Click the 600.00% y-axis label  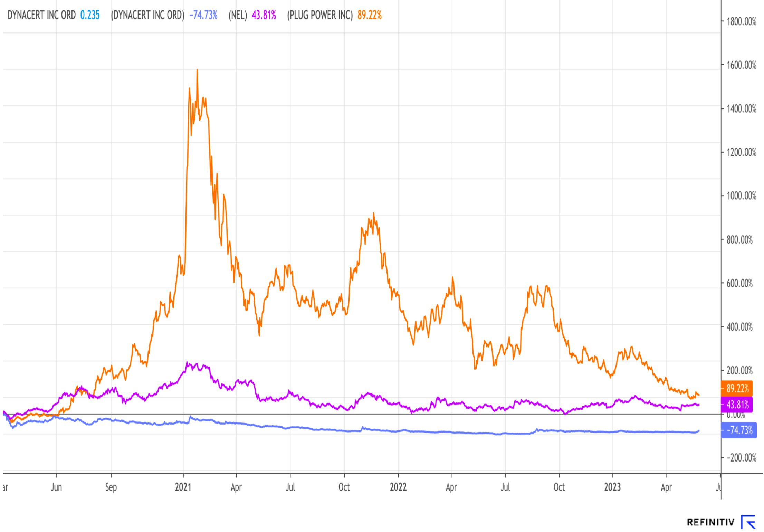[739, 283]
